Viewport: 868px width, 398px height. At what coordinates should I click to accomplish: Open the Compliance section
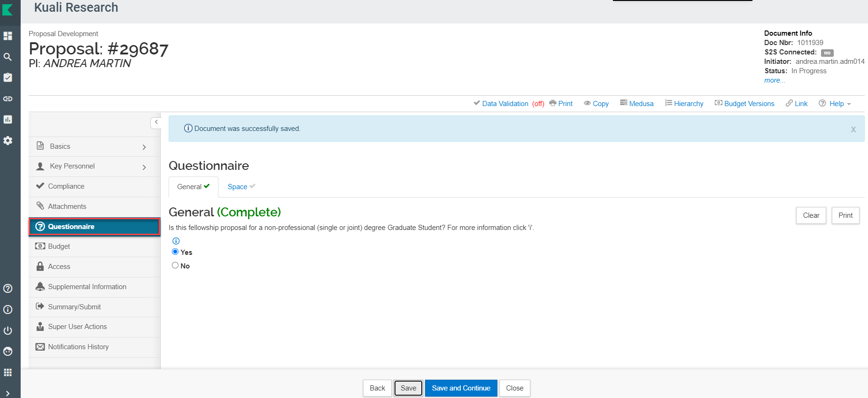point(94,186)
